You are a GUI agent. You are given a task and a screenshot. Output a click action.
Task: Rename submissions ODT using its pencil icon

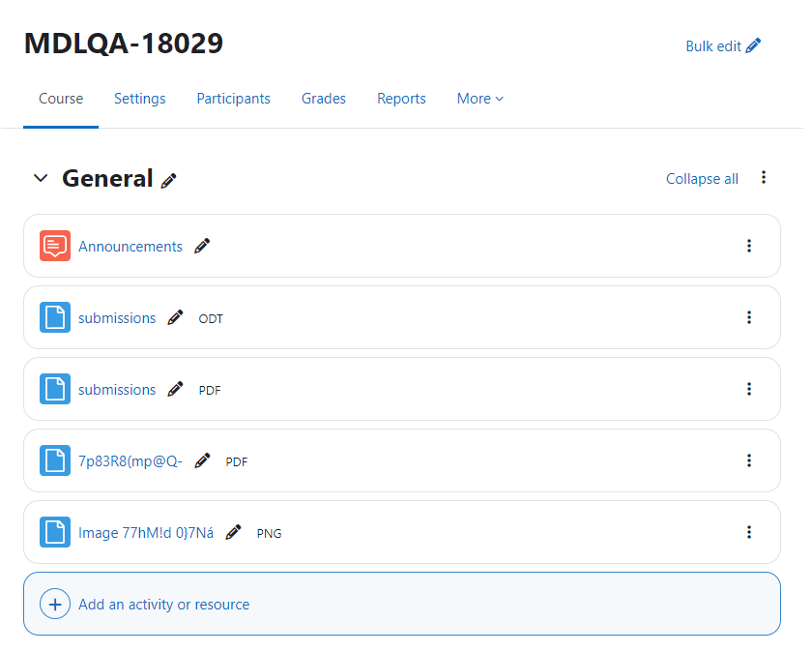175,317
